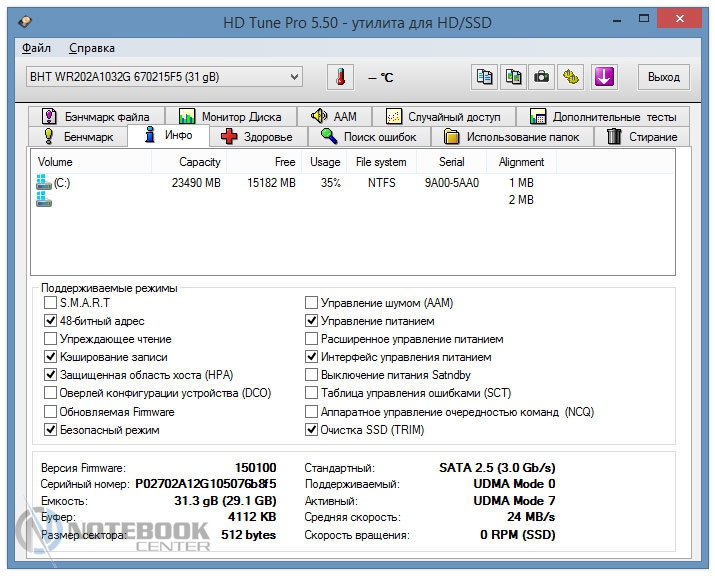Open the Файл menu
Image resolution: width=715 pixels, height=578 pixels.
[36, 48]
